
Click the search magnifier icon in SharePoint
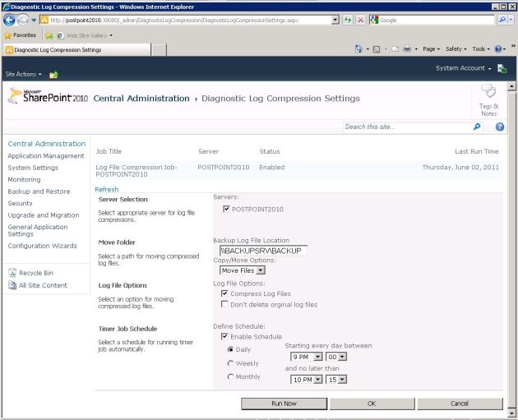coord(476,127)
